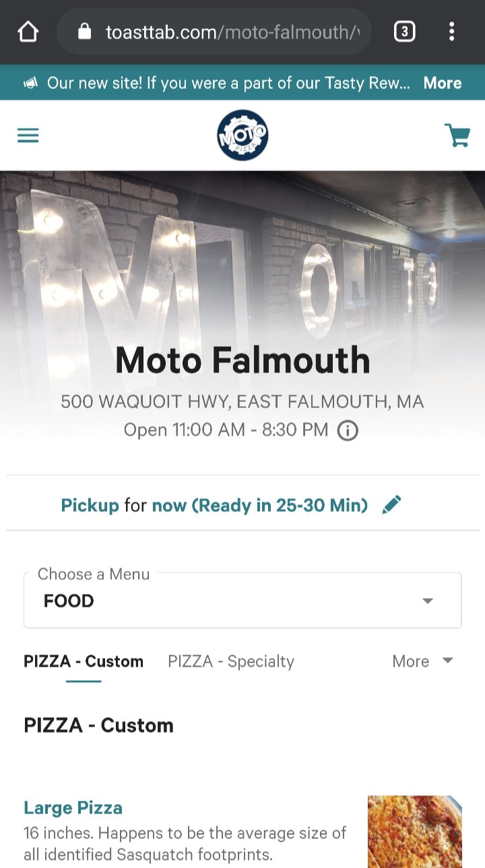This screenshot has width=485, height=868.
Task: Go to the browser home page
Action: [28, 32]
